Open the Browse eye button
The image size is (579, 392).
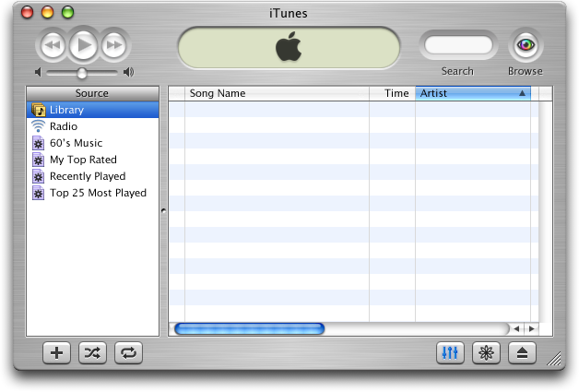526,45
